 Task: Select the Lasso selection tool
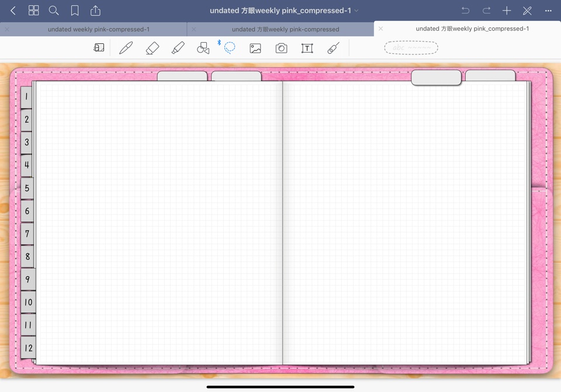pos(230,47)
